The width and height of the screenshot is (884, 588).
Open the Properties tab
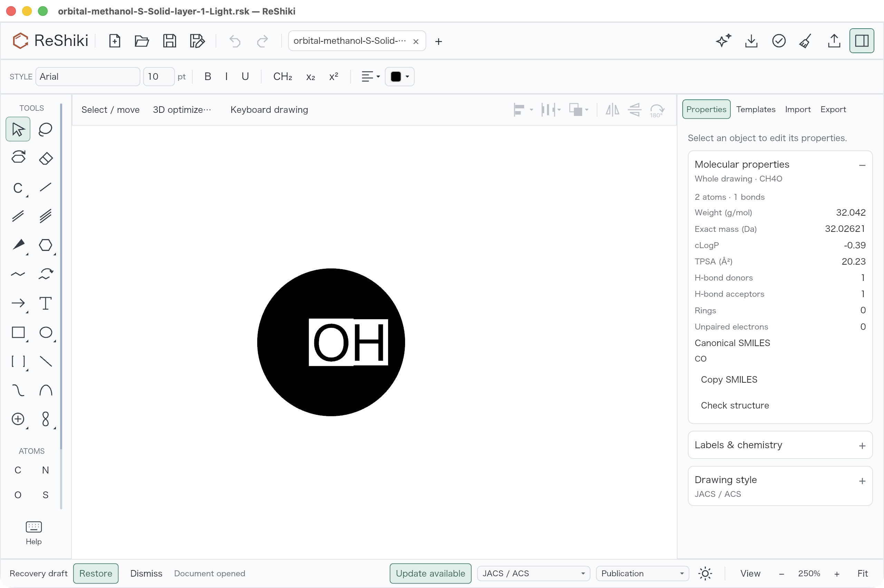pyautogui.click(x=706, y=109)
